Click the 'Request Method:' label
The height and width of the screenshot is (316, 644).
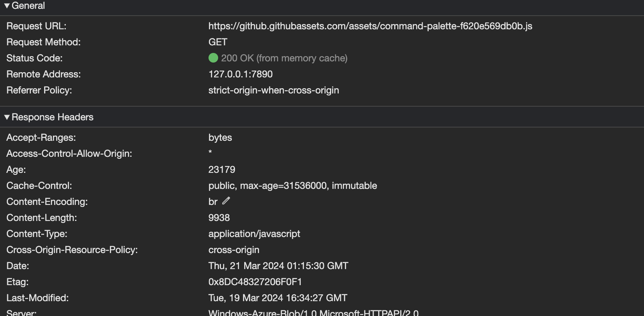coord(43,42)
